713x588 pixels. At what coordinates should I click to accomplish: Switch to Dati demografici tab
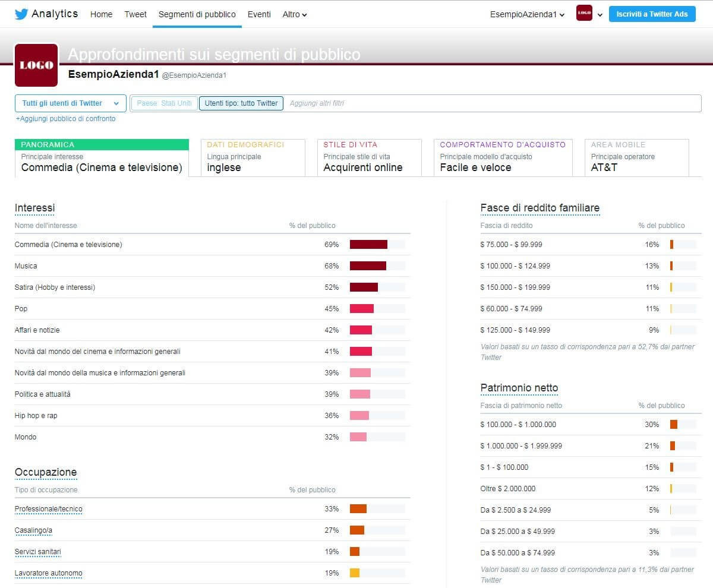click(253, 157)
